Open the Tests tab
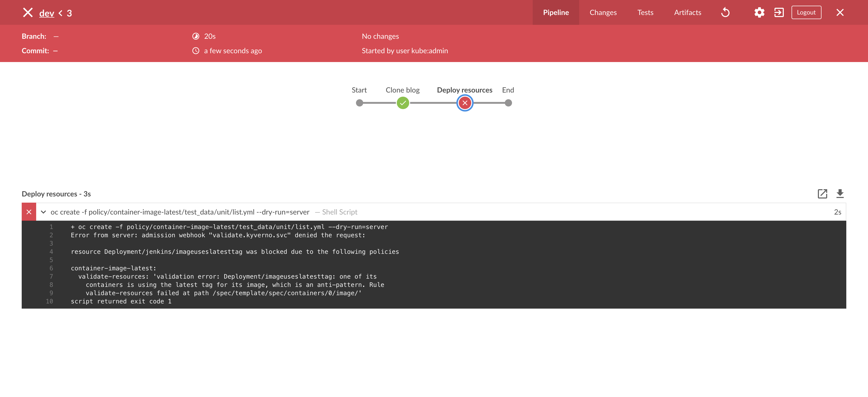The width and height of the screenshot is (868, 397). click(x=645, y=12)
